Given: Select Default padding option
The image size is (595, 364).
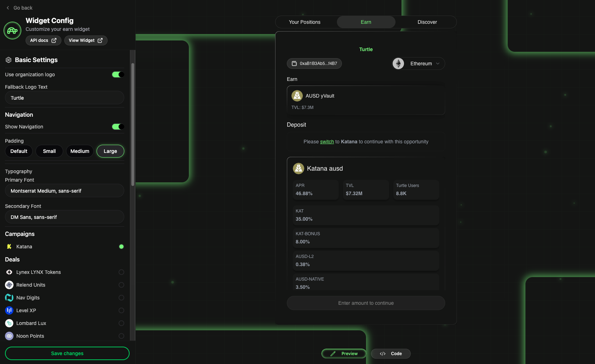Looking at the screenshot, I should click(19, 151).
